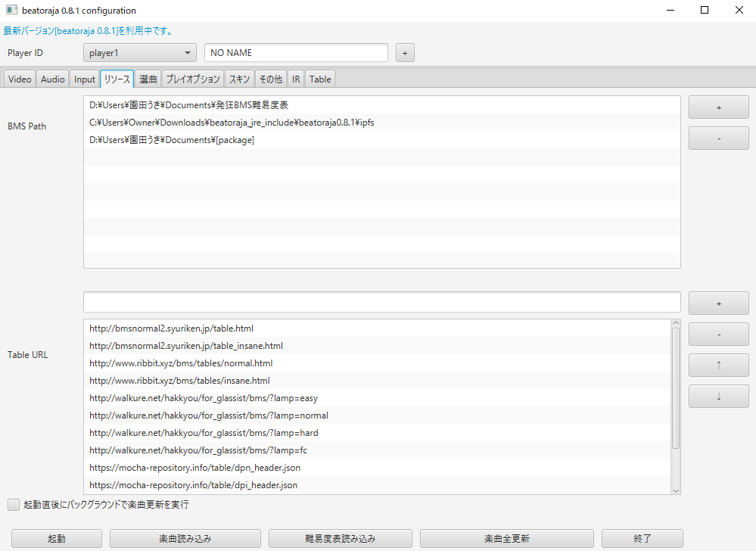This screenshot has height=551, width=756.
Task: Add new player with plus button
Action: click(x=404, y=53)
